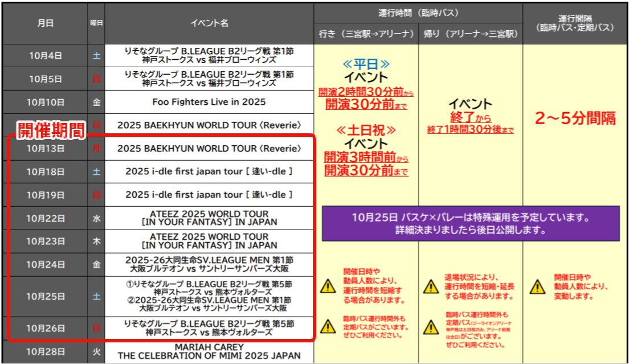
Task: Click the 10月25日 date cell
Action: point(46,296)
